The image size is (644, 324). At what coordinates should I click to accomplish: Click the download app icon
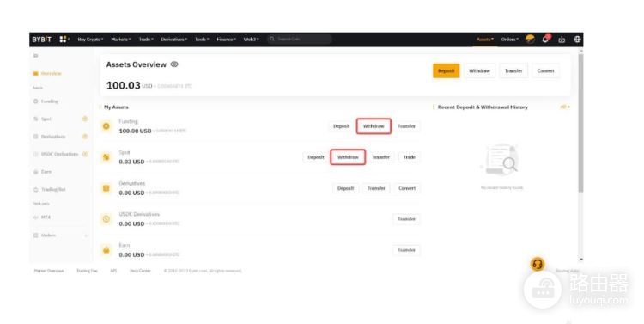coord(562,40)
